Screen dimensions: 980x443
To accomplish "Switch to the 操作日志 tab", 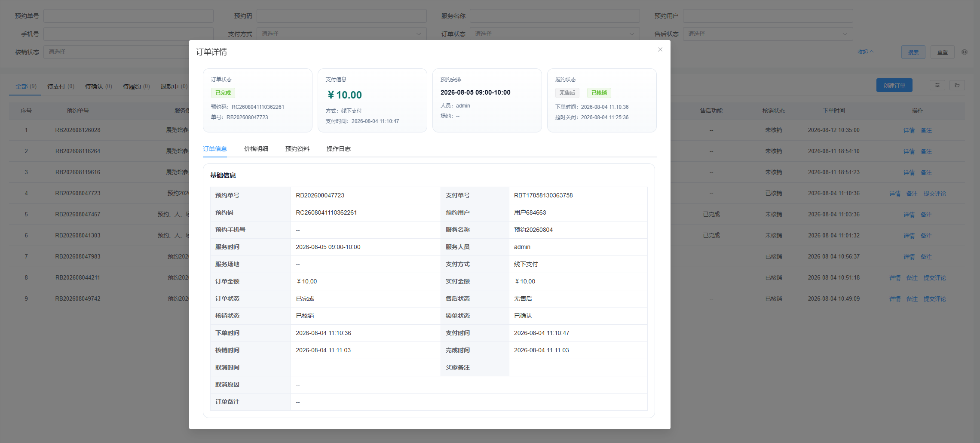I will (x=338, y=149).
